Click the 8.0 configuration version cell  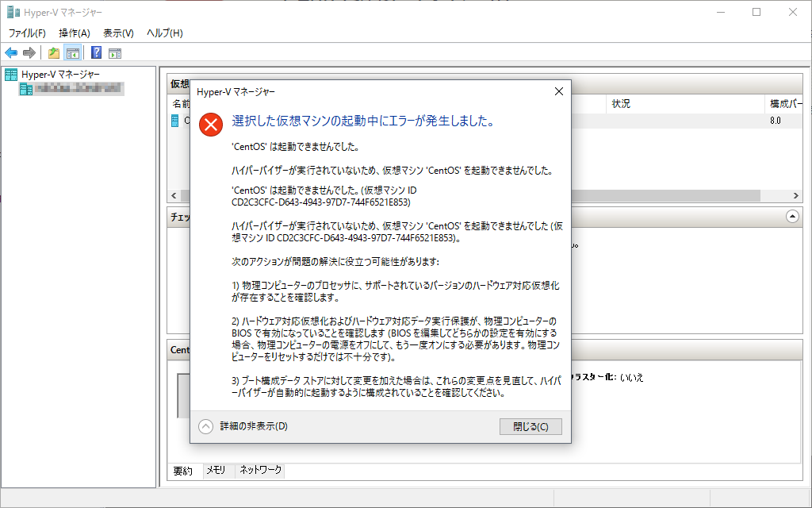point(776,121)
